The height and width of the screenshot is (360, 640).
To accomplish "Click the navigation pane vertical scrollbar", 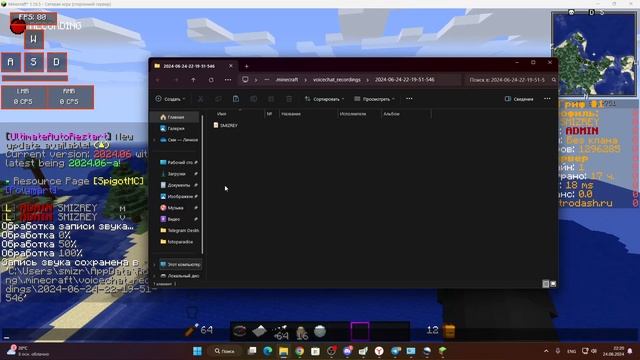I will 202,184.
